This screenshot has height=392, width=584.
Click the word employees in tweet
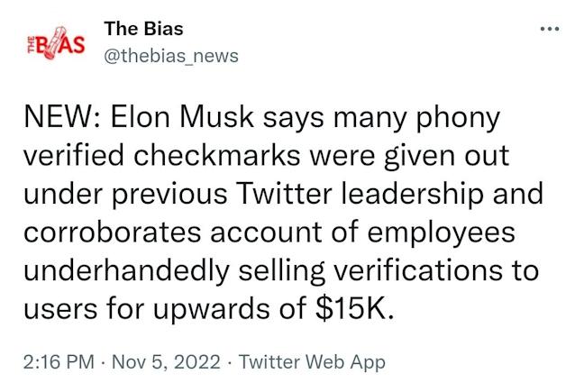(442, 233)
